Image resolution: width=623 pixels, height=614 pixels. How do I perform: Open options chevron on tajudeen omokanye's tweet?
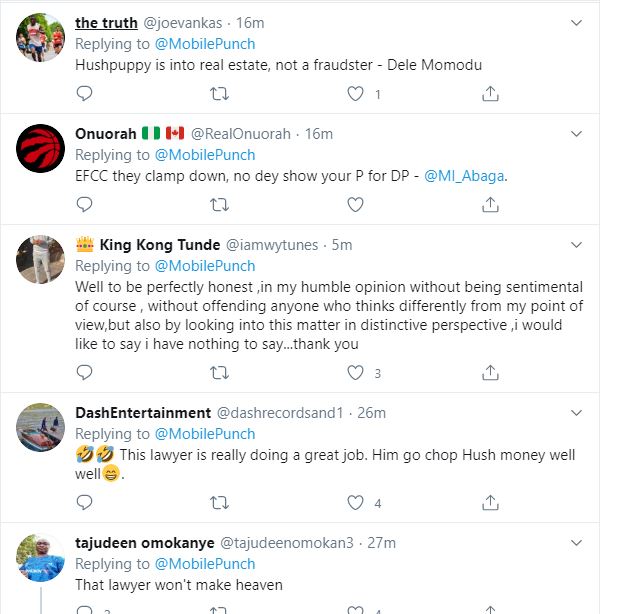[577, 542]
